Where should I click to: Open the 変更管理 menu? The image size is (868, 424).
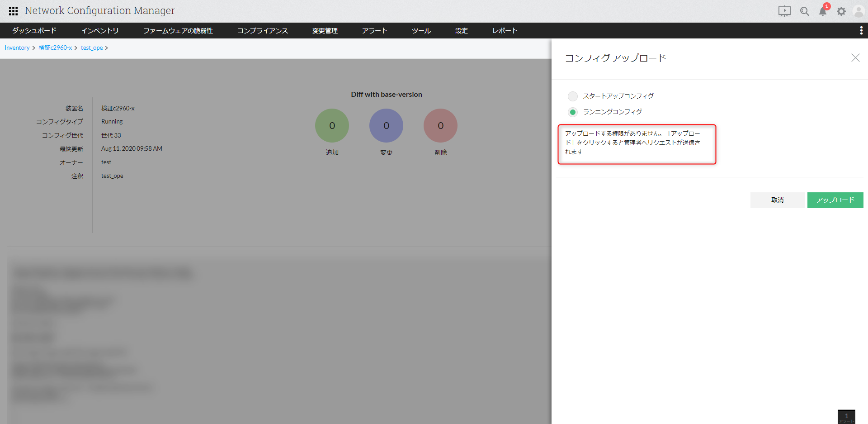pyautogui.click(x=325, y=30)
